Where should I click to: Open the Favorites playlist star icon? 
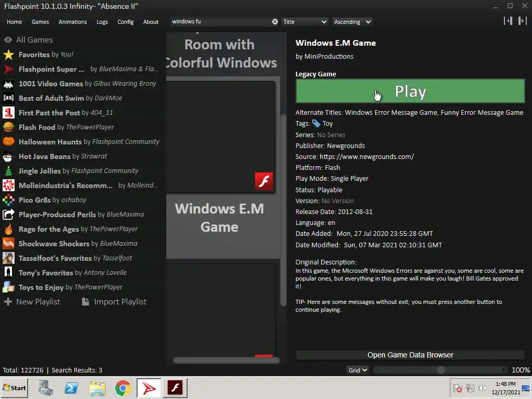pyautogui.click(x=8, y=54)
